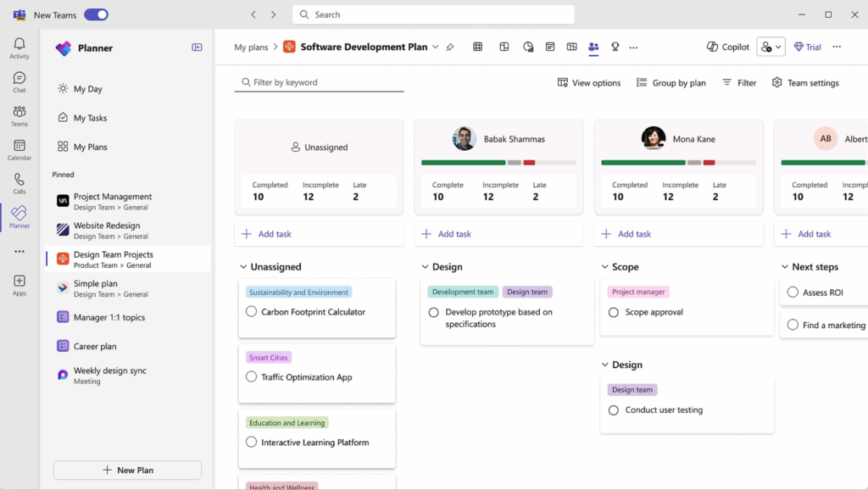
Task: Mark Find a marketing task complete
Action: [793, 325]
